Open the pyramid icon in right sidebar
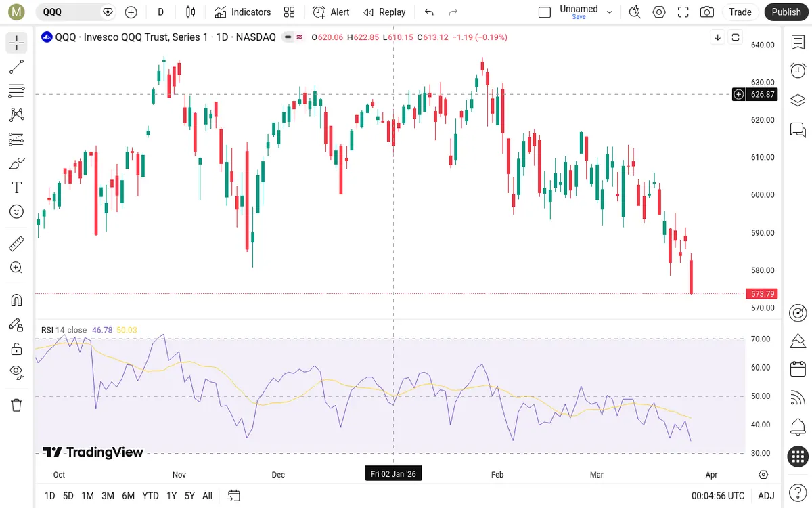812x508 pixels. [798, 341]
